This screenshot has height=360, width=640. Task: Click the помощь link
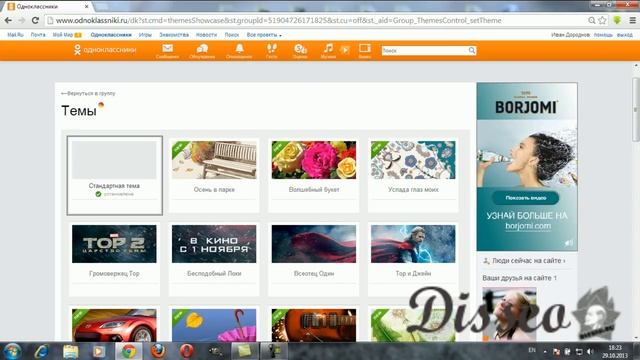click(603, 35)
